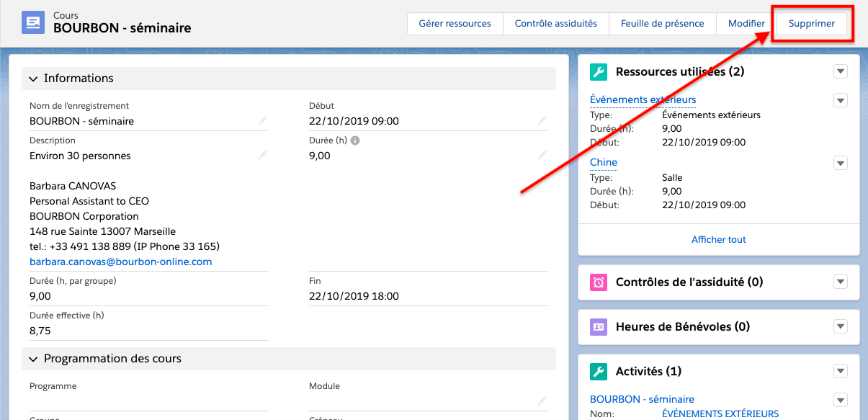This screenshot has width=868, height=420.
Task: Click the Gérer ressources button
Action: pyautogui.click(x=455, y=24)
